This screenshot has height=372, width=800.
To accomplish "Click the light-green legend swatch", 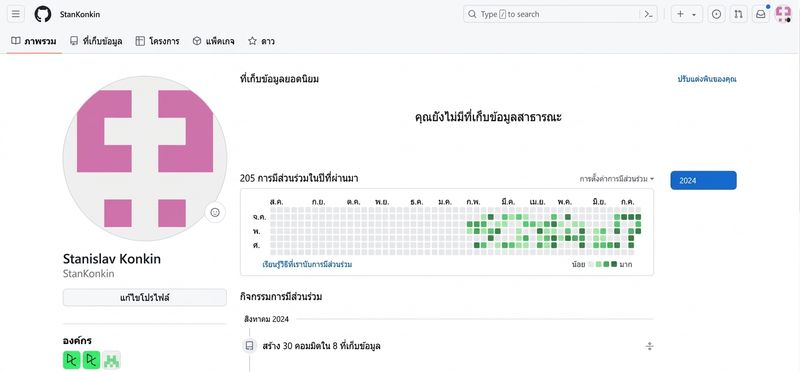I will pos(598,264).
